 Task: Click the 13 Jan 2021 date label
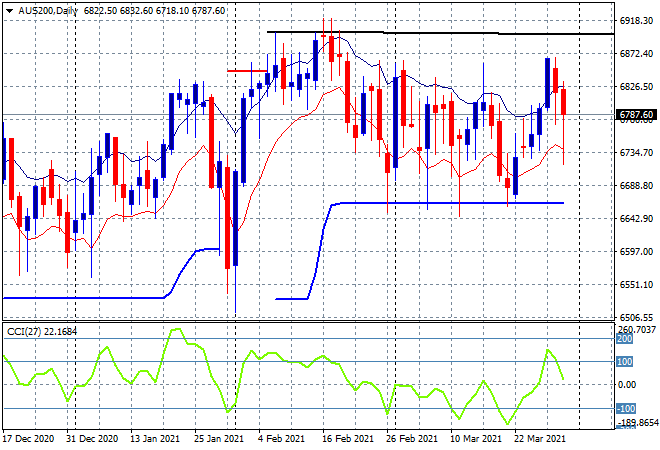click(x=155, y=439)
